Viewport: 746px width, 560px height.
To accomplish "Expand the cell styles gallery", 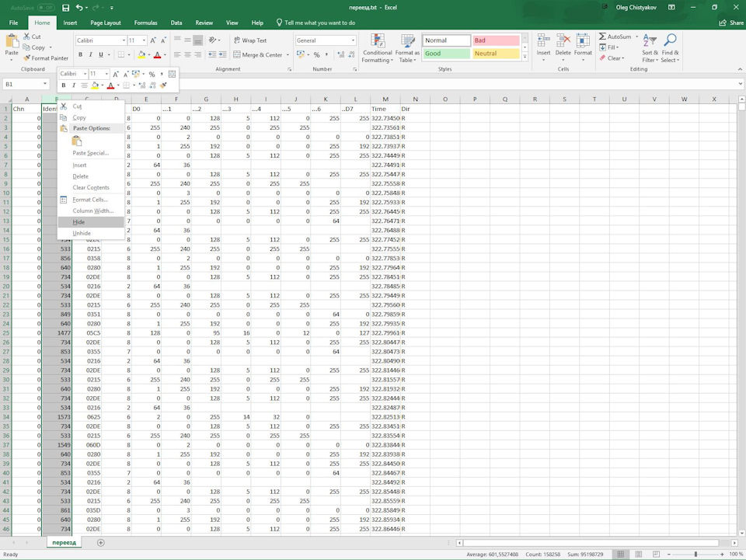I will point(525,57).
